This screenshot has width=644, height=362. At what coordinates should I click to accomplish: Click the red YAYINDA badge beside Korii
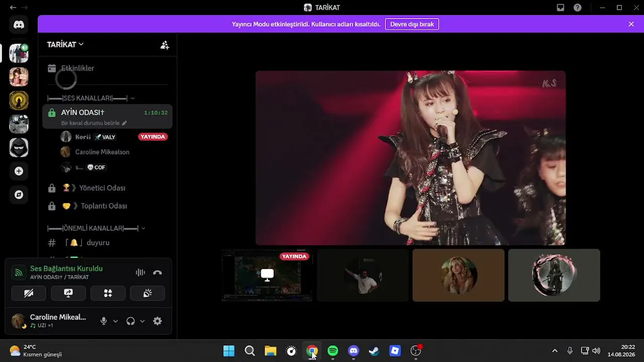(152, 137)
